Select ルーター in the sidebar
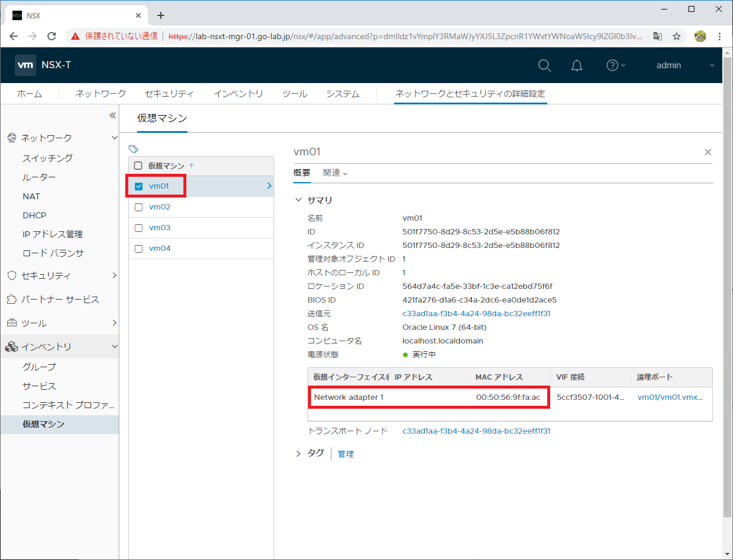 coord(39,177)
